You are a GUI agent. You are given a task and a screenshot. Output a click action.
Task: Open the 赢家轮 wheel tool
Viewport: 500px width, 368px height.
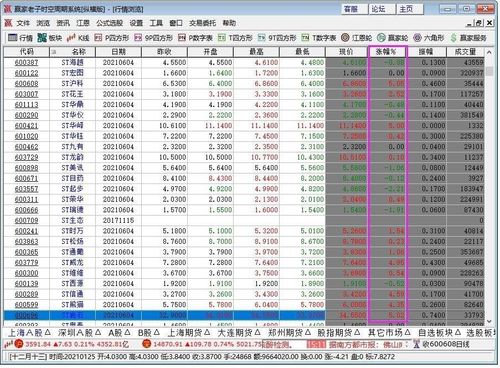click(393, 38)
